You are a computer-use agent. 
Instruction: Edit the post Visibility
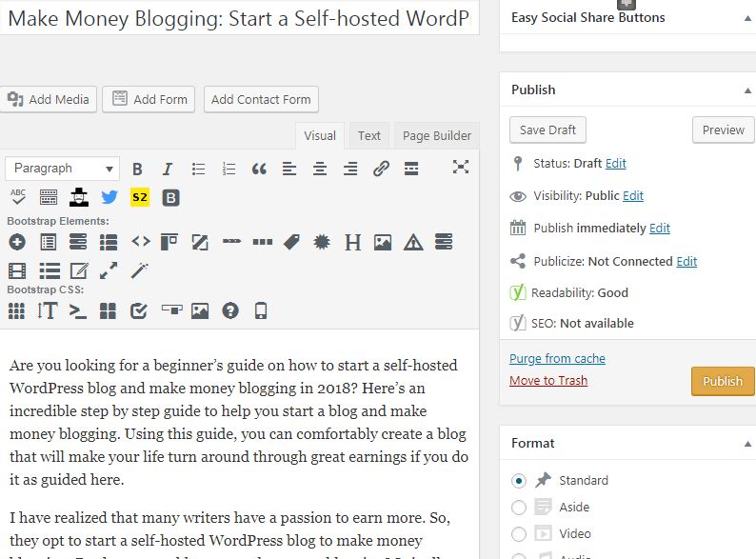click(633, 196)
